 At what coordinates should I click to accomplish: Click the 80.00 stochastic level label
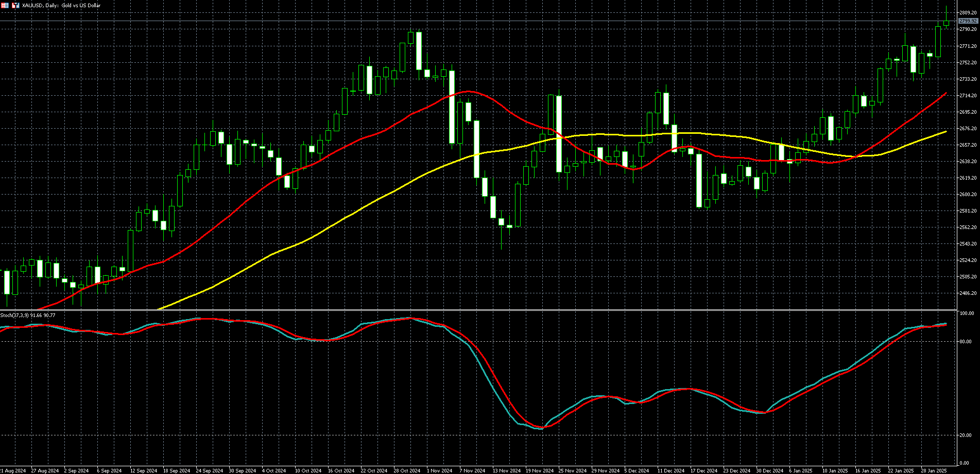(966, 342)
